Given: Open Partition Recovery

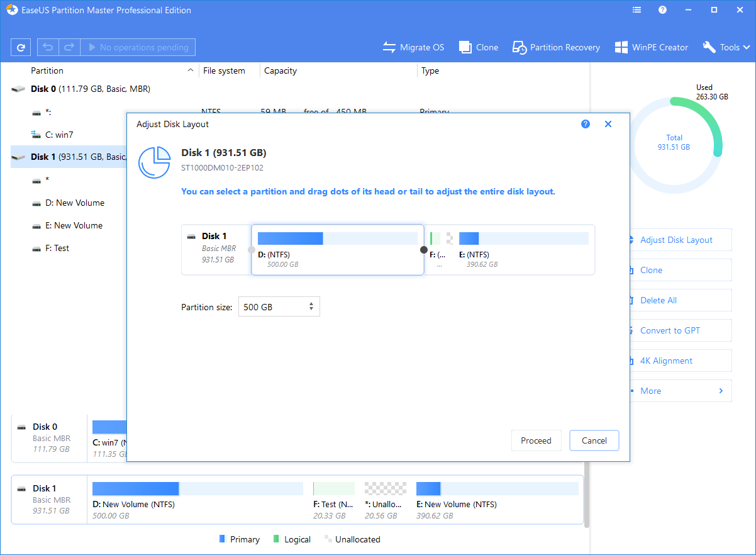Looking at the screenshot, I should [556, 47].
